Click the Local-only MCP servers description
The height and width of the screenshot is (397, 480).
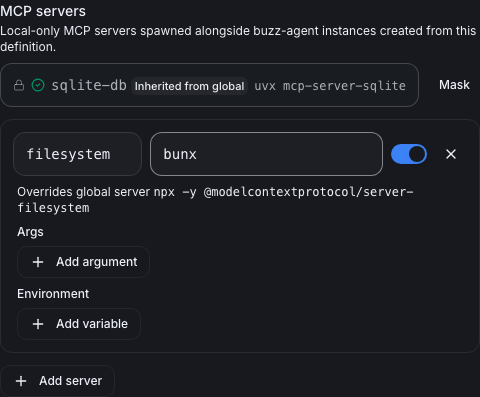238,39
